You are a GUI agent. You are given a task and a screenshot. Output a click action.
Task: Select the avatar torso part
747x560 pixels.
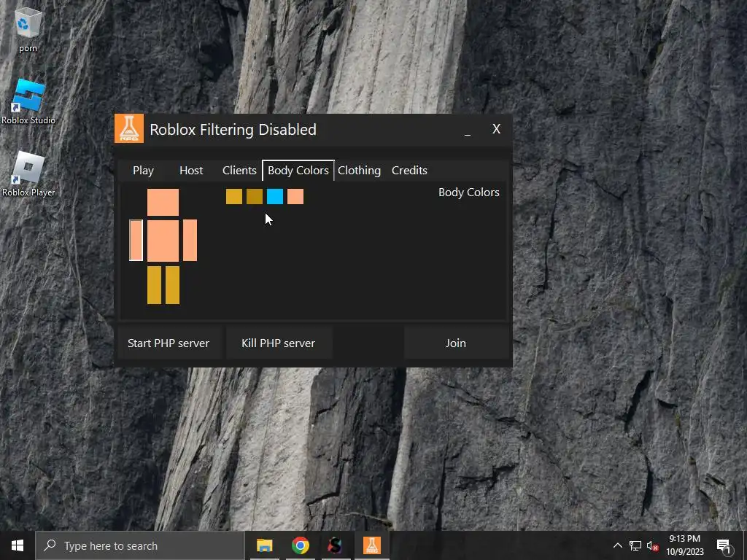point(163,241)
